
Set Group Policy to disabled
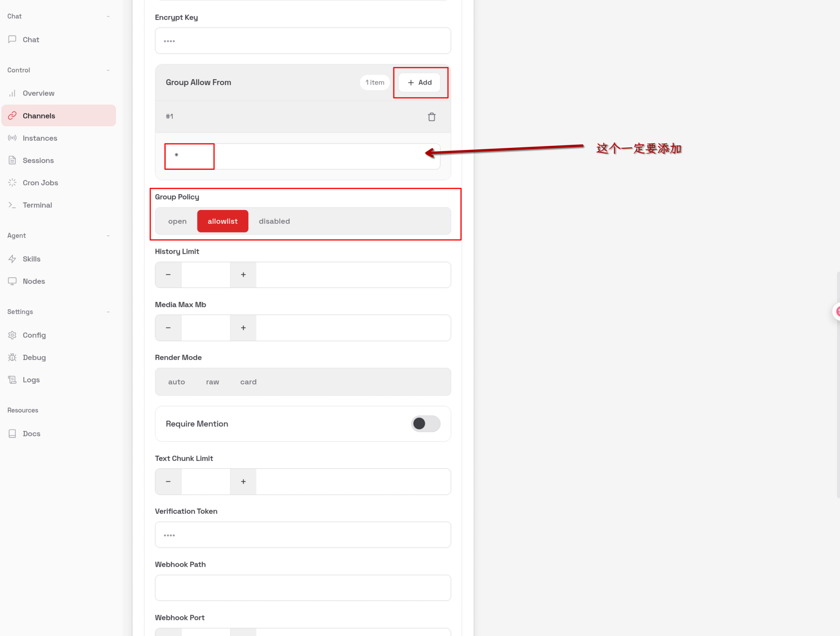[x=274, y=221]
